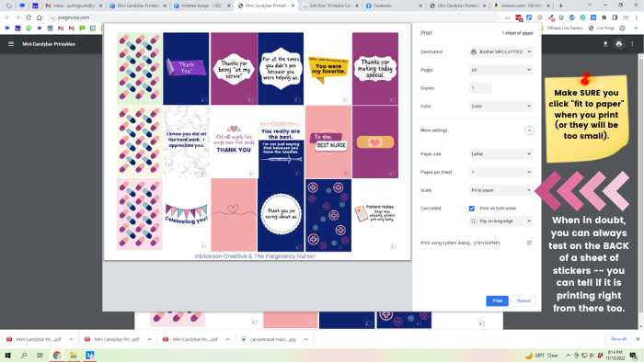Switch to the Facebook browser tab

[x=392, y=6]
